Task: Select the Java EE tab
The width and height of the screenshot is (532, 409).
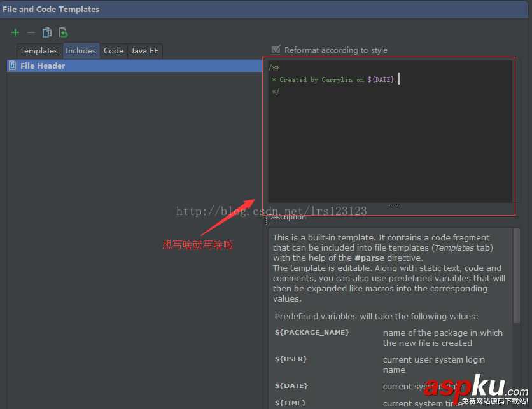Action: coord(145,50)
